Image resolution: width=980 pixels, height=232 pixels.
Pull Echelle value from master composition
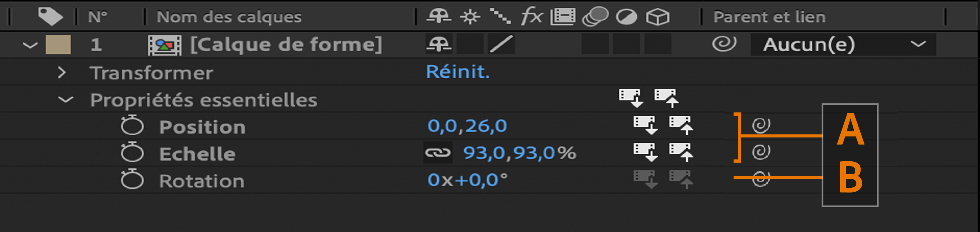click(645, 152)
